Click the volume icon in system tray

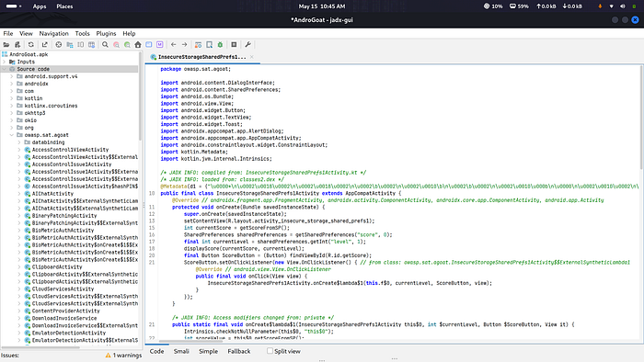click(623, 6)
